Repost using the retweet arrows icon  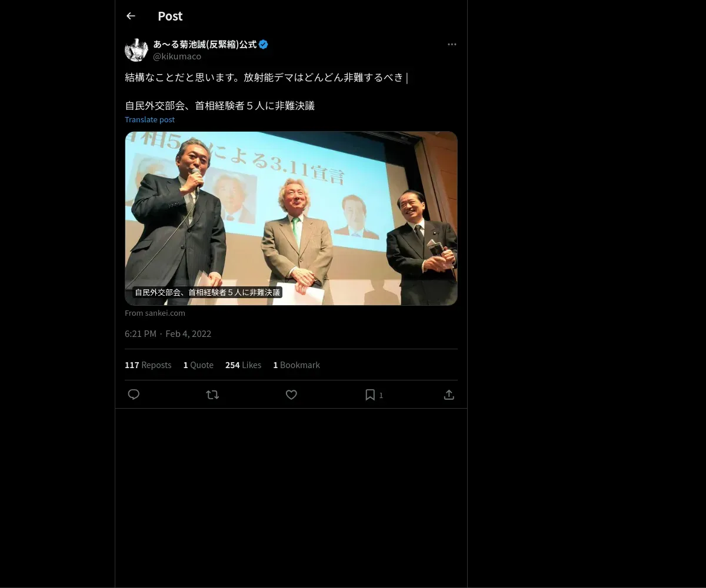[x=212, y=395]
